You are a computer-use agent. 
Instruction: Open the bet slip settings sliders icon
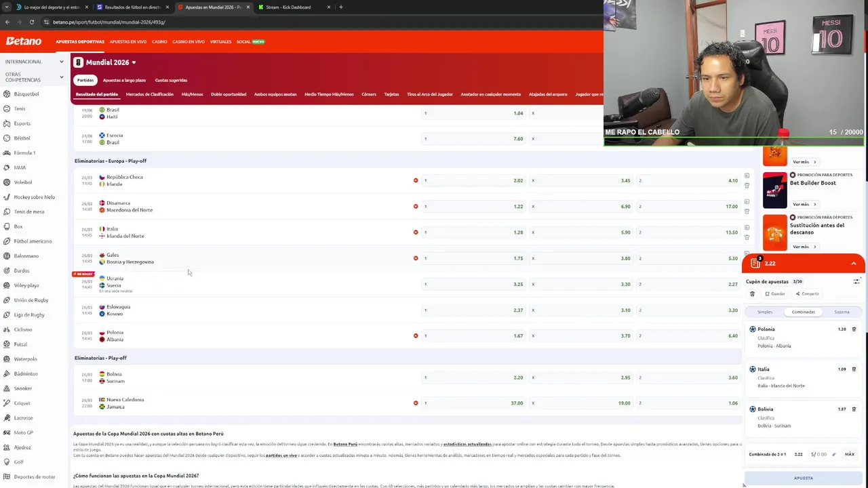point(856,281)
